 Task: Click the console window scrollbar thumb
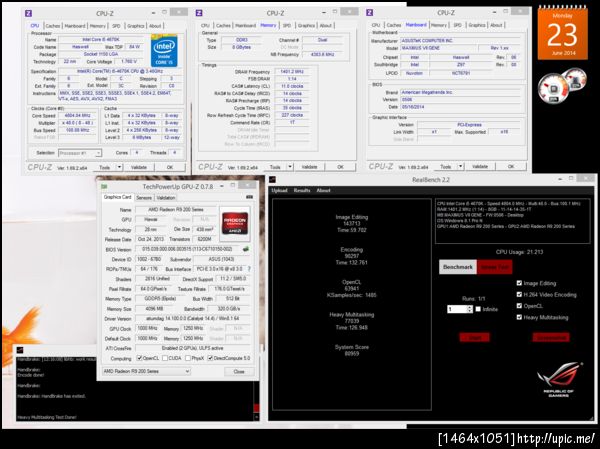[x=256, y=408]
